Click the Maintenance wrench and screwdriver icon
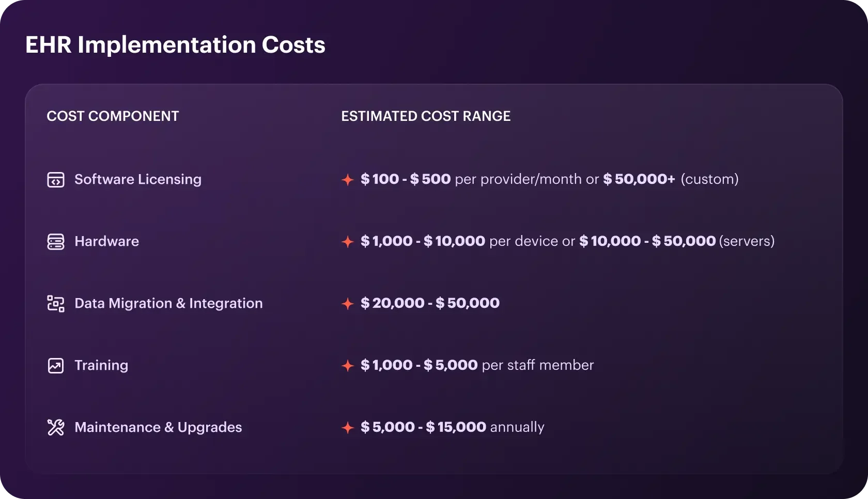This screenshot has width=868, height=499. coord(56,427)
